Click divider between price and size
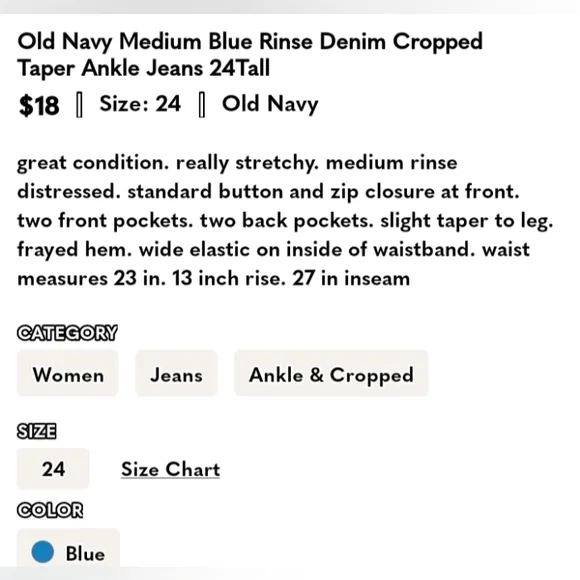This screenshot has width=580, height=580. [79, 105]
